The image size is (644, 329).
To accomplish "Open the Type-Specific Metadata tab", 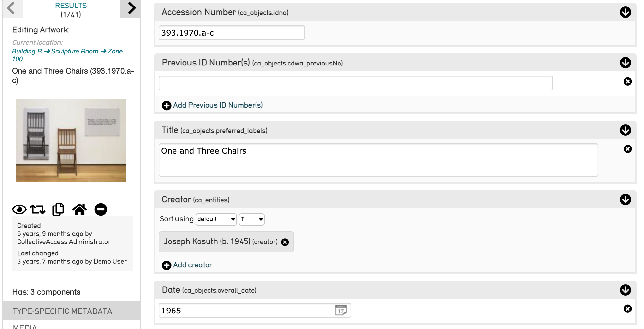I will (62, 311).
